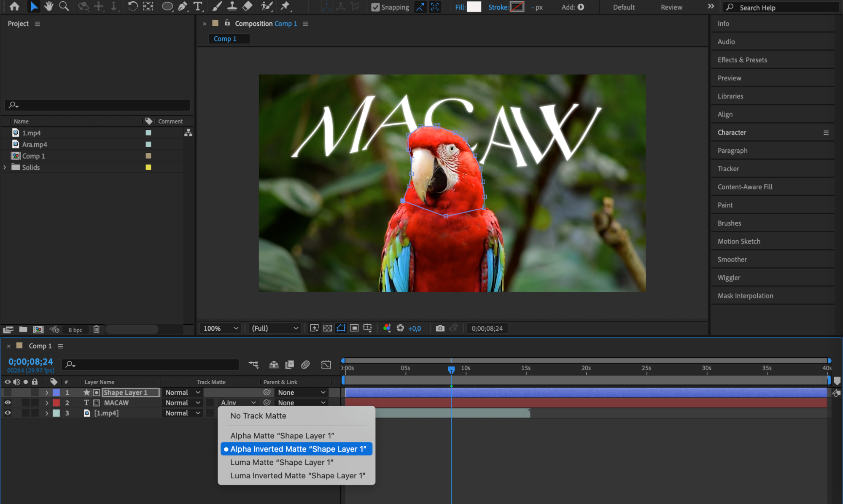Expand the Solids folder
The width and height of the screenshot is (843, 504).
tap(5, 167)
